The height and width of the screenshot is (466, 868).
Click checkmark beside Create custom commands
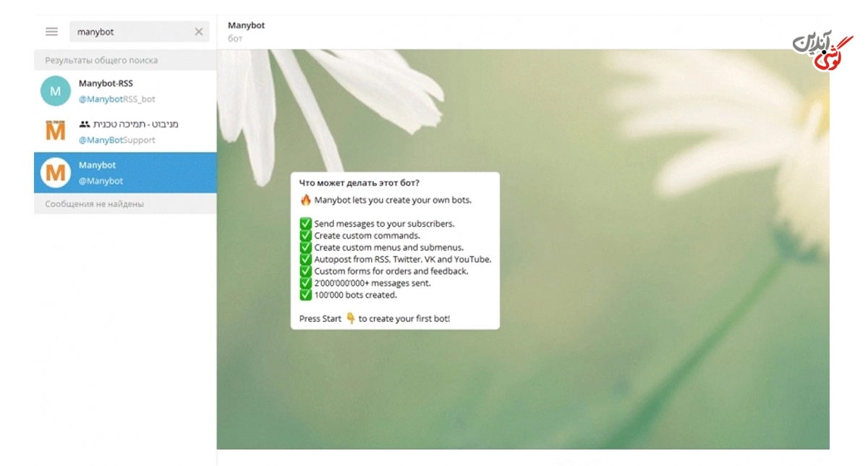(x=305, y=235)
